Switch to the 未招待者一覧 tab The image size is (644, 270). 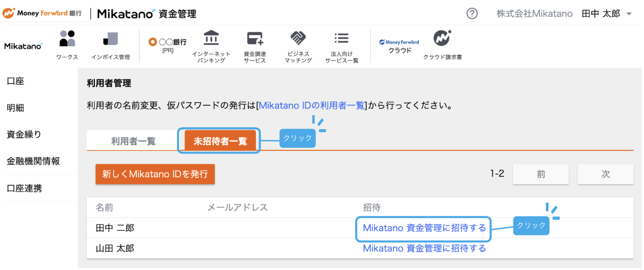click(220, 141)
